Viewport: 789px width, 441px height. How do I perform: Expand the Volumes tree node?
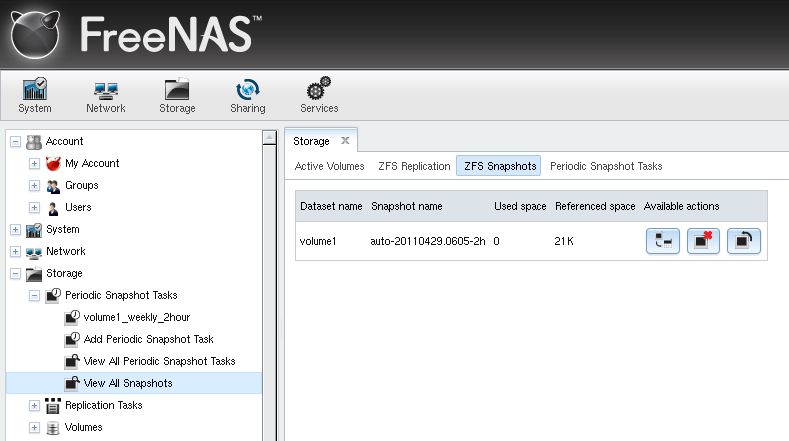(x=34, y=427)
